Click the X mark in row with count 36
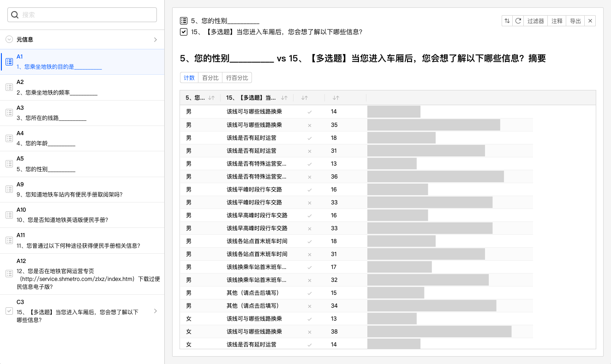This screenshot has width=611, height=364. tap(310, 177)
